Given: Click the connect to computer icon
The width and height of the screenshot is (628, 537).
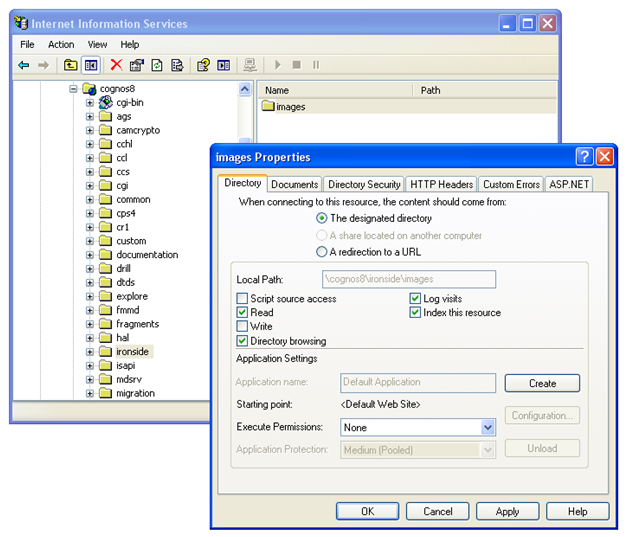Looking at the screenshot, I should click(250, 65).
